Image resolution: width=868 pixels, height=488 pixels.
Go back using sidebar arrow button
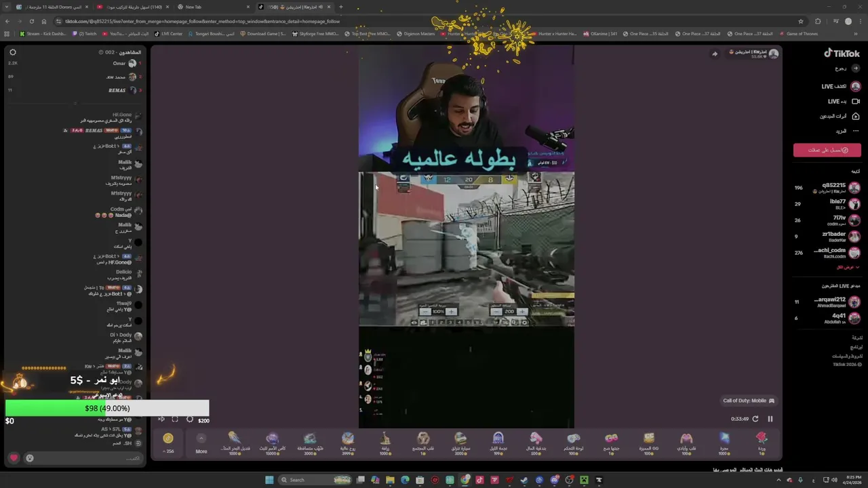[x=856, y=68]
